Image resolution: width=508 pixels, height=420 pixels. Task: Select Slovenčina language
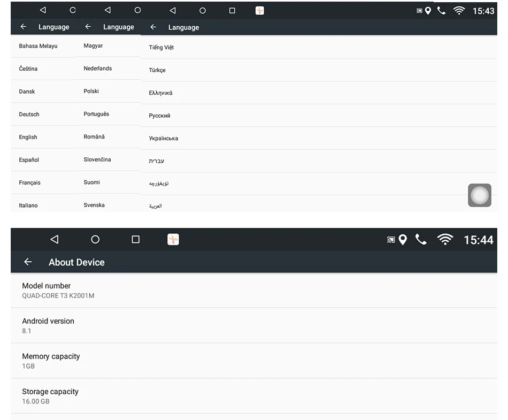[108, 159]
